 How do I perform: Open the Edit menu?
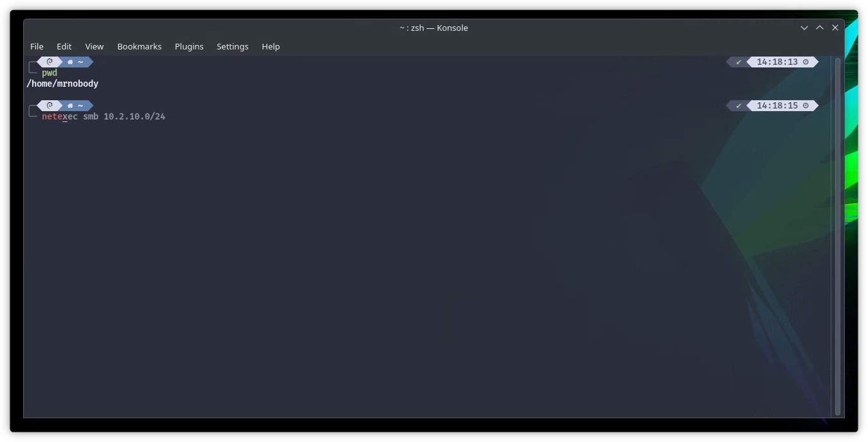coord(64,46)
